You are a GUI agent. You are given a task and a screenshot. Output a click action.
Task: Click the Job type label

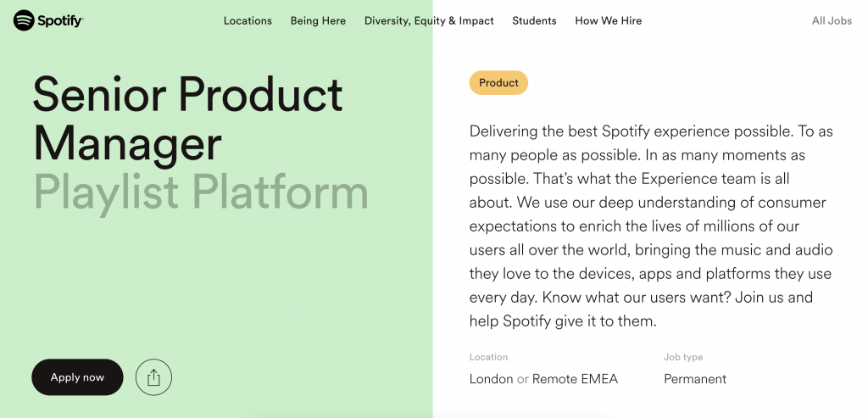(683, 357)
